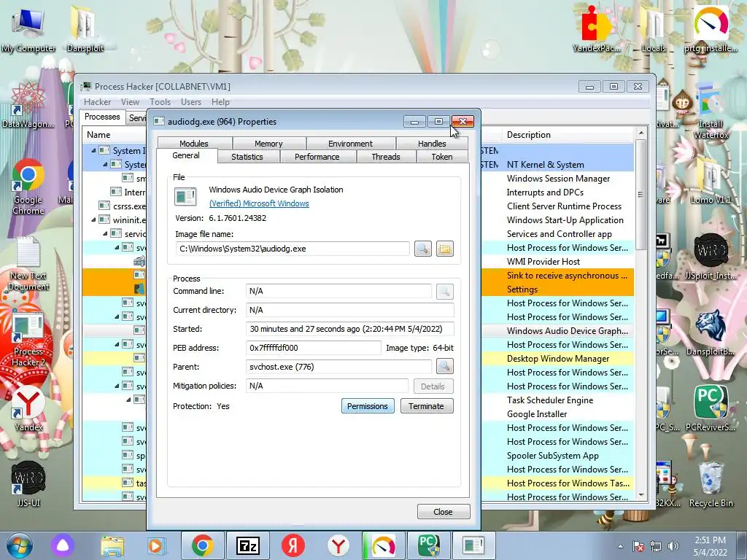This screenshot has height=560, width=747.
Task: Open the DataWagon desktop shortcut
Action: coord(28,106)
